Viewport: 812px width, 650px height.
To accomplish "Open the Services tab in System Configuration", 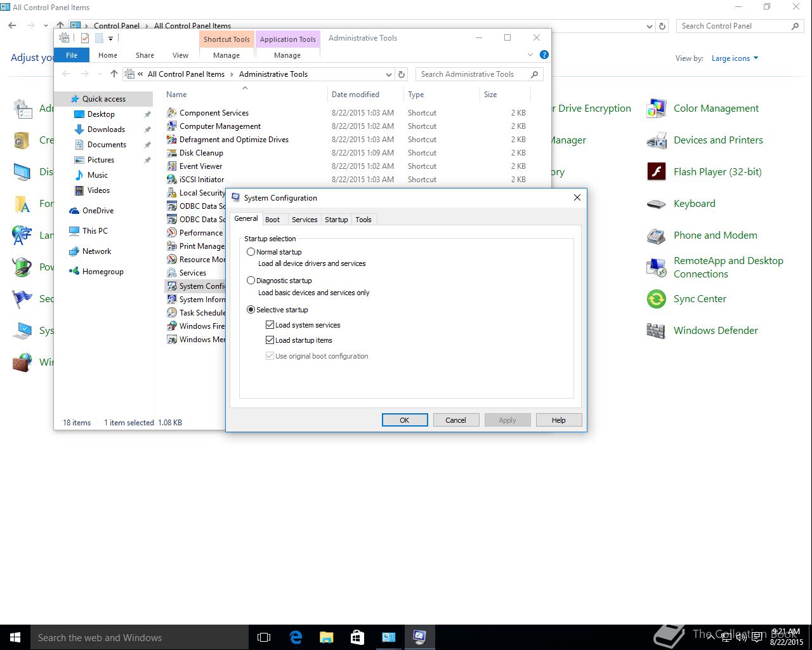I will coord(304,220).
